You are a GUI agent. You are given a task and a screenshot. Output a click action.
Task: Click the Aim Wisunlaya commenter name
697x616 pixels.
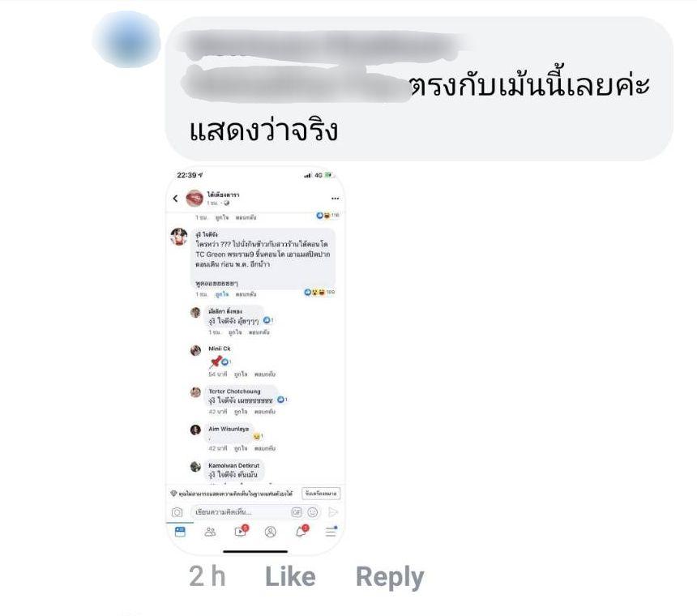(x=229, y=429)
